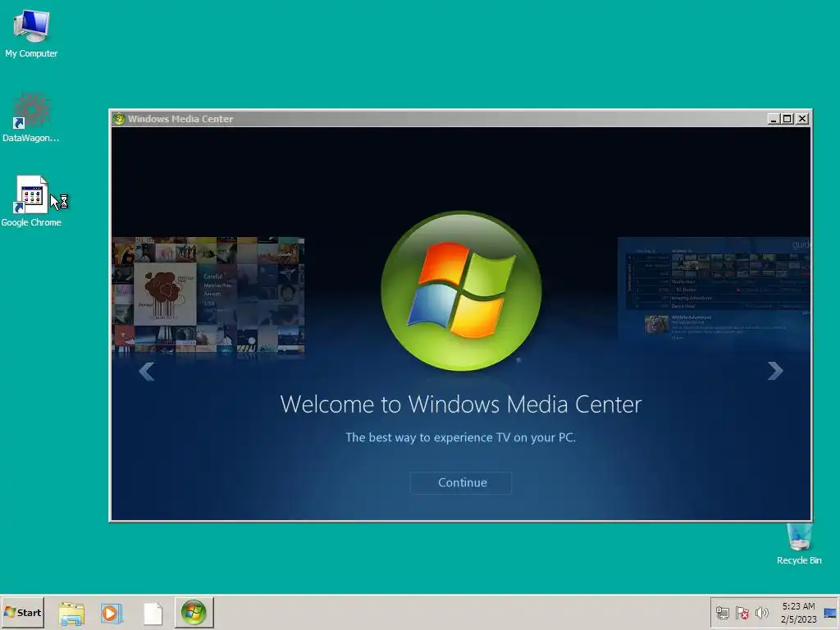Open the Start menu
Screen dimensions: 840x630
tap(22, 612)
